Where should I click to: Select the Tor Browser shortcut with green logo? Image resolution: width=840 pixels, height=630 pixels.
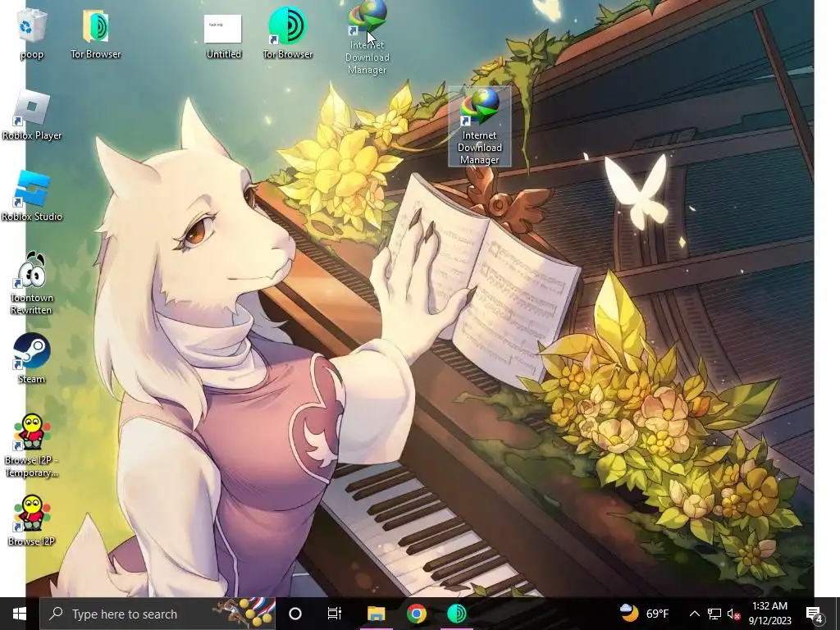[x=288, y=33]
